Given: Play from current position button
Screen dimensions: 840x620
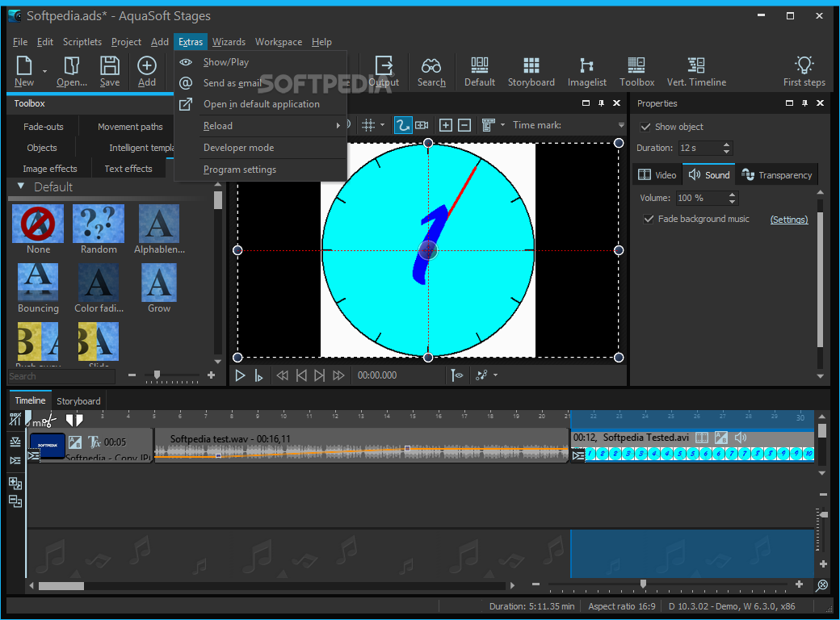Looking at the screenshot, I should pyautogui.click(x=258, y=376).
